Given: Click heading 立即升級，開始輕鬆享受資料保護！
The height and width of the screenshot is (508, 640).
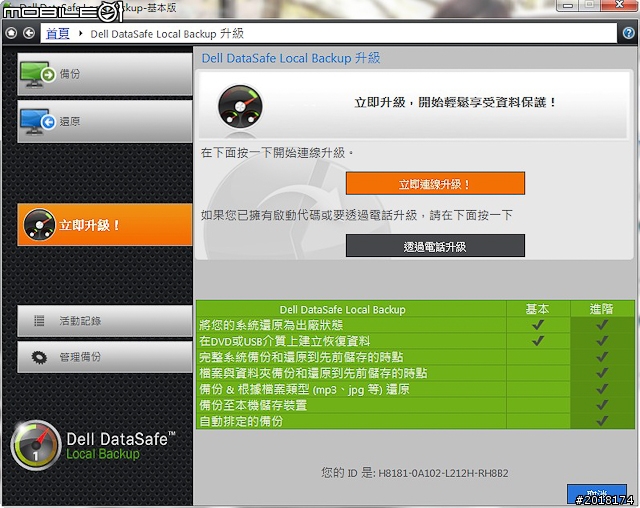Looking at the screenshot, I should pyautogui.click(x=455, y=102).
